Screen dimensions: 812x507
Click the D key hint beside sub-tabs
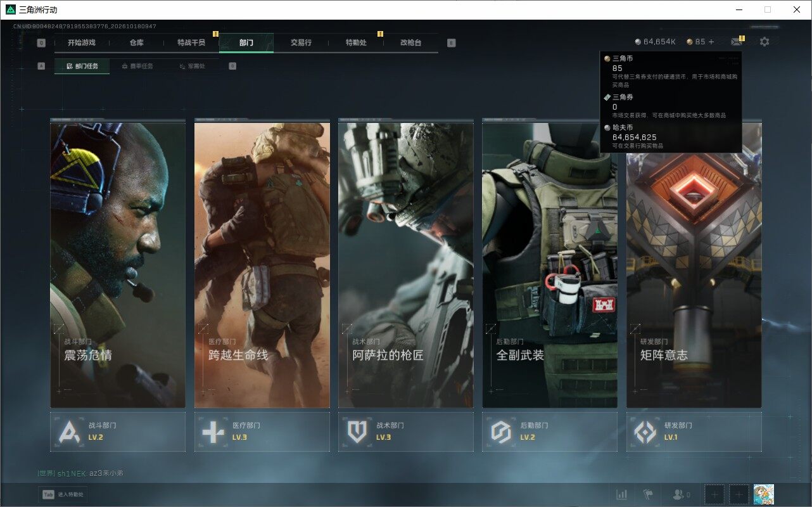(x=232, y=66)
